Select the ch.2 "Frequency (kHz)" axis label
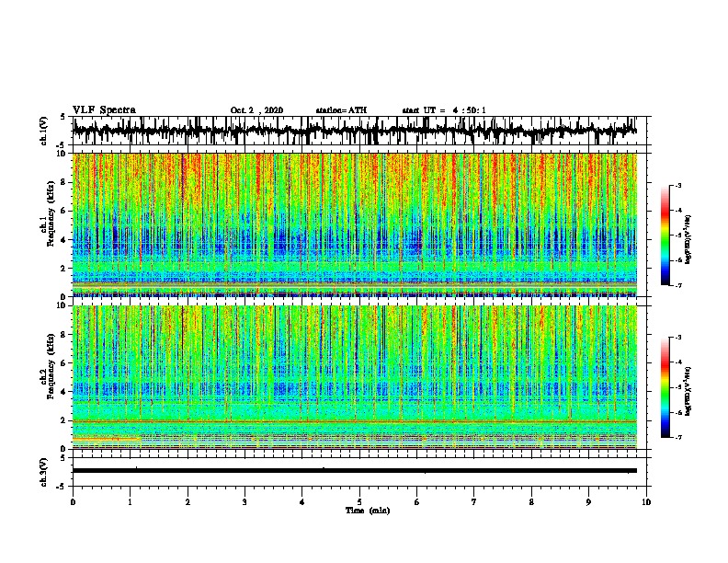 point(51,366)
